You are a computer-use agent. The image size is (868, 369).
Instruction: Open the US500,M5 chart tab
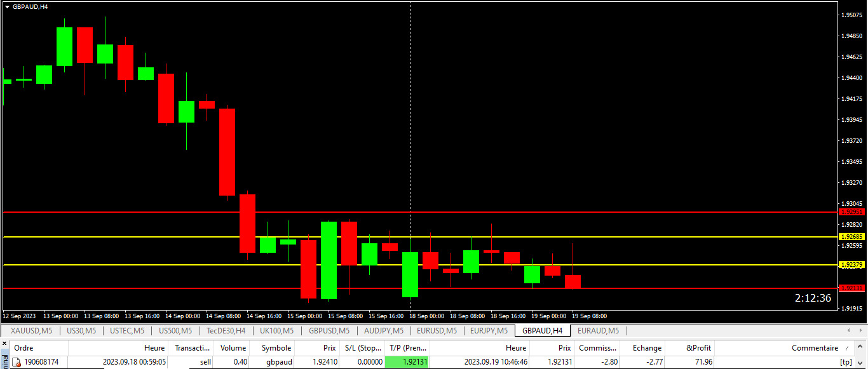175,331
